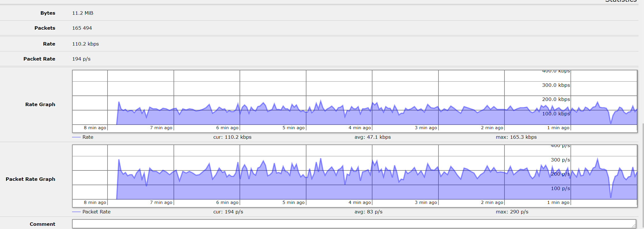Click the Packet Rate value 194 p/s
This screenshot has height=229, width=644.
pos(81,59)
